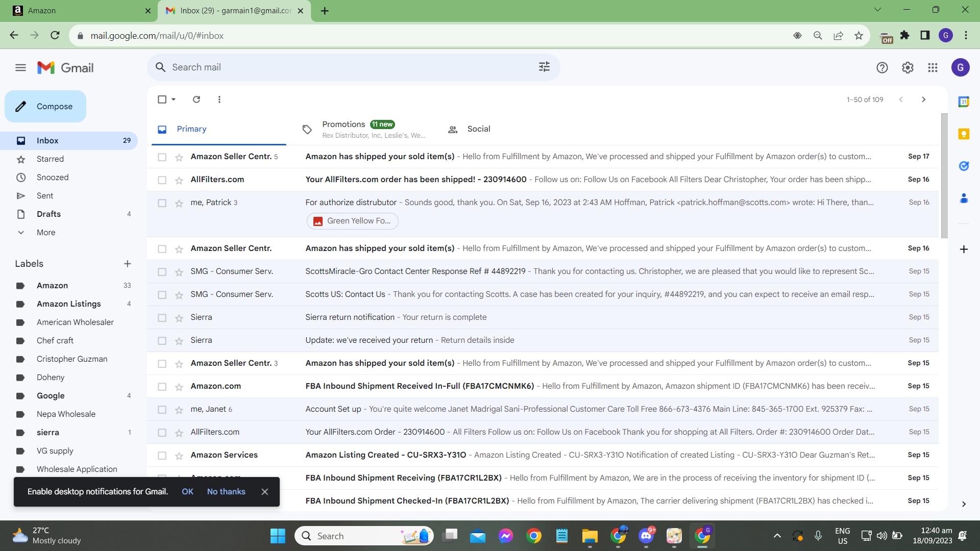Go to the next page of emails
980x551 pixels.
(923, 99)
